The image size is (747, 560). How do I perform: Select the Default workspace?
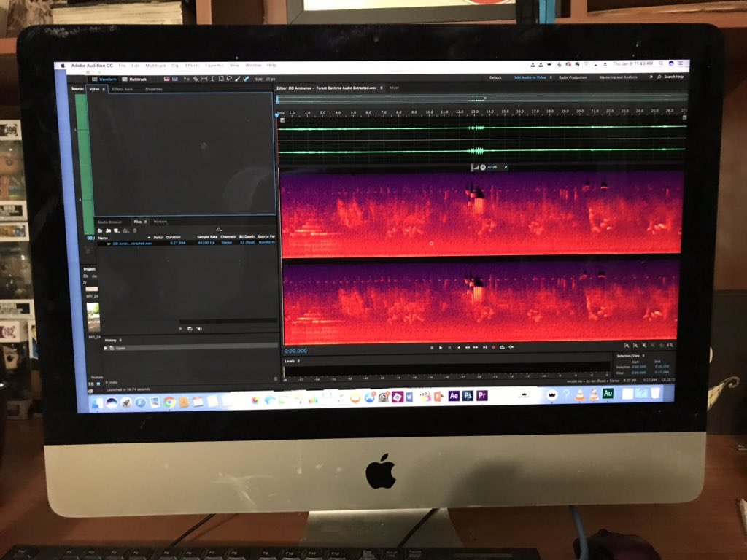click(x=495, y=77)
